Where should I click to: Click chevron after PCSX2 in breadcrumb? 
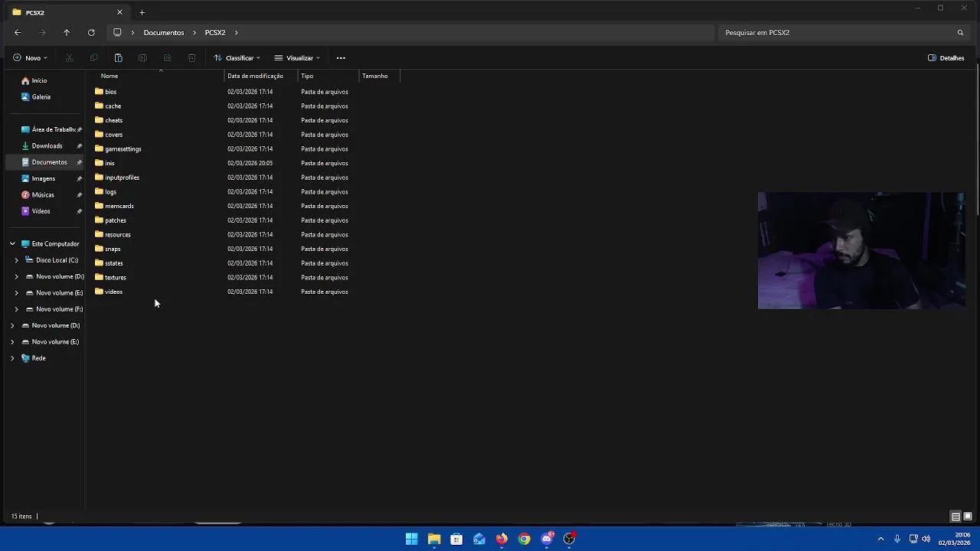[237, 33]
